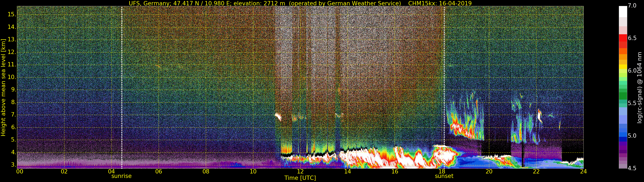Click the height axis tick '14.'
This screenshot has height=182, width=644.
tap(12, 27)
